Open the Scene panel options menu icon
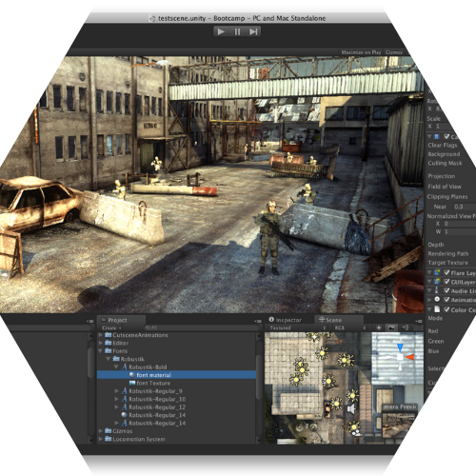Image resolution: width=476 pixels, height=476 pixels. pos(418,321)
